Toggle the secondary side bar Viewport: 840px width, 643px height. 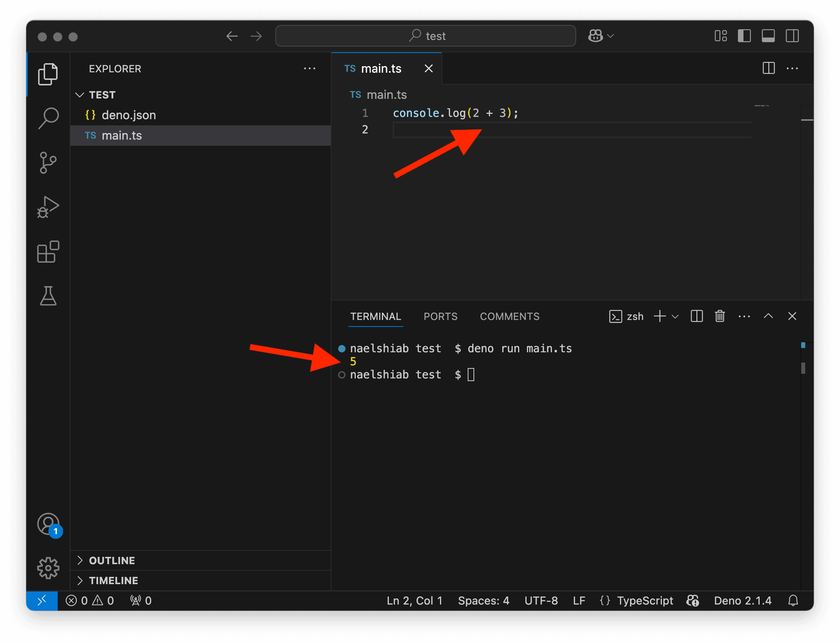point(792,36)
